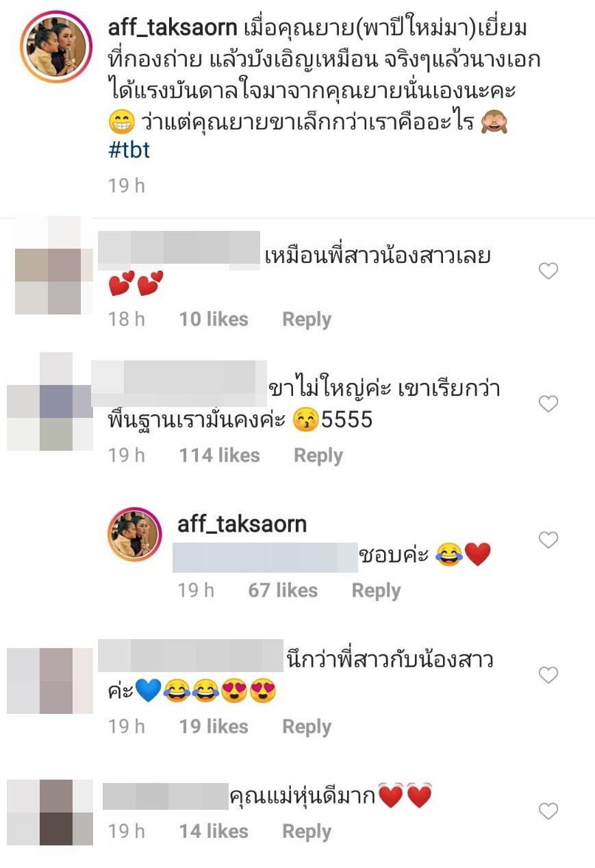Reply to aff_taksaorn's 67 likes comment

point(376,591)
